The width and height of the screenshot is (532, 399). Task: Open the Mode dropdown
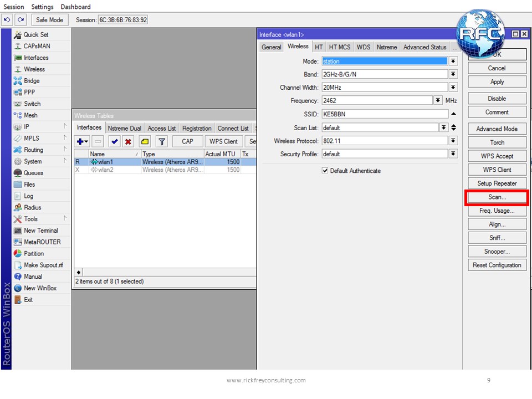(453, 61)
